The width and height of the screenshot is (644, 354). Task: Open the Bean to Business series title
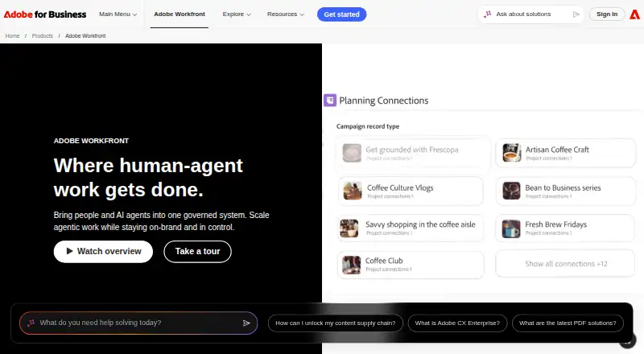click(563, 187)
